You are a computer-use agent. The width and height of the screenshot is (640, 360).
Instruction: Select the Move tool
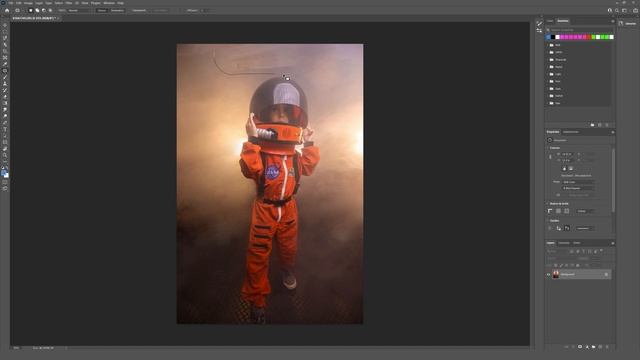point(5,25)
